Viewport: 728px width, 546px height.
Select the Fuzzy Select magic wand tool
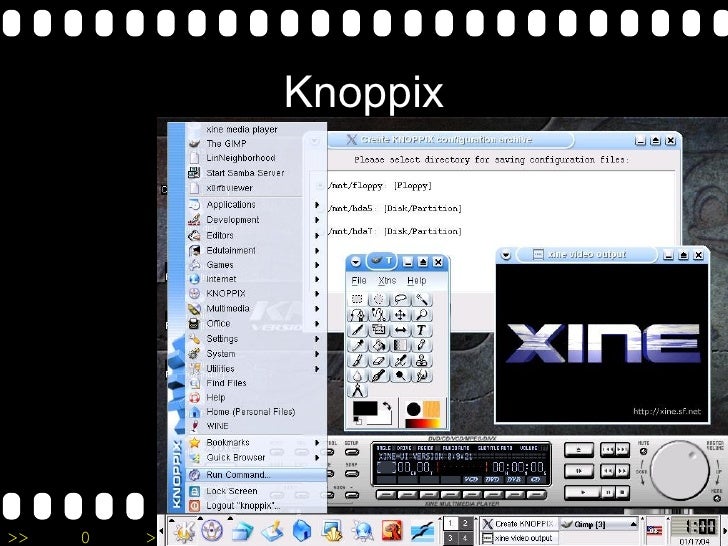pyautogui.click(x=422, y=299)
